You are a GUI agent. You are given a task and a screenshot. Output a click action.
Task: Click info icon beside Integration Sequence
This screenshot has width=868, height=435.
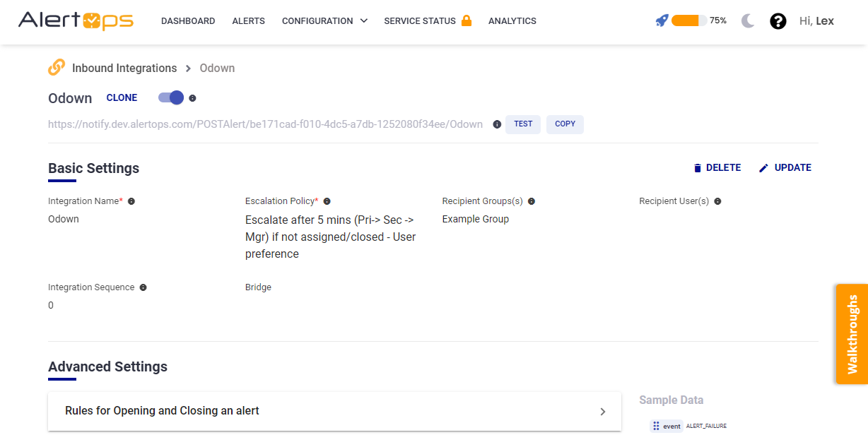click(x=143, y=287)
